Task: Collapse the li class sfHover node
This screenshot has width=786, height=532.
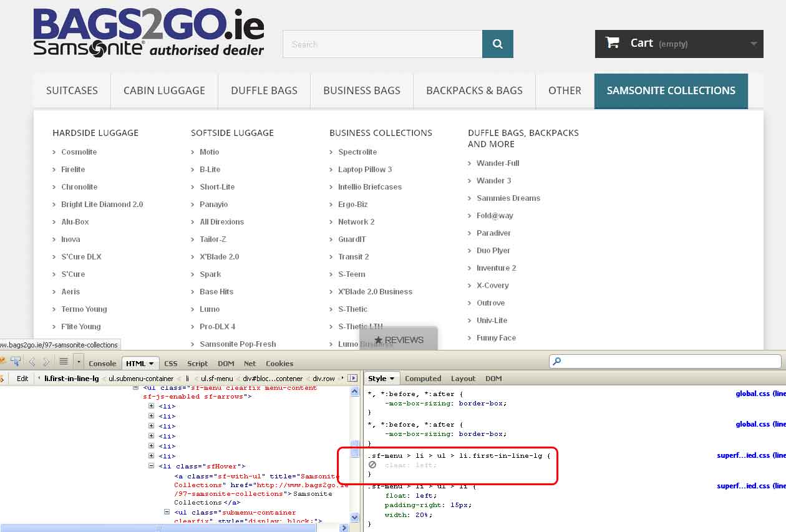Action: pos(151,466)
